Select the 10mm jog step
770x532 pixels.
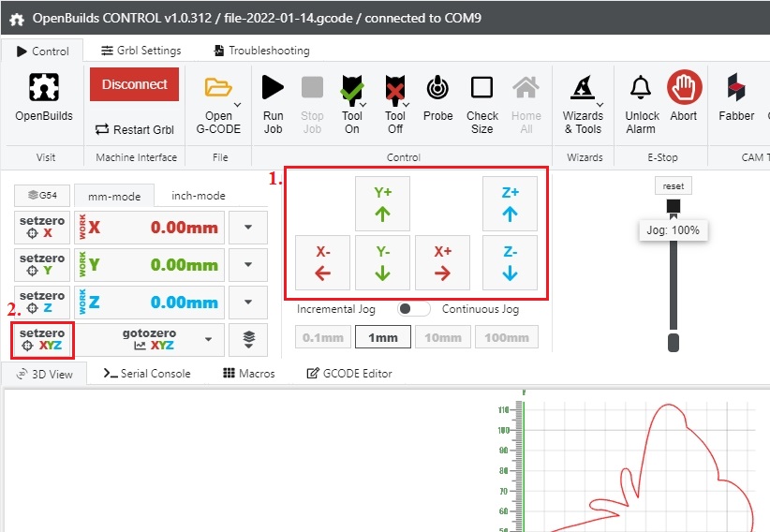443,337
